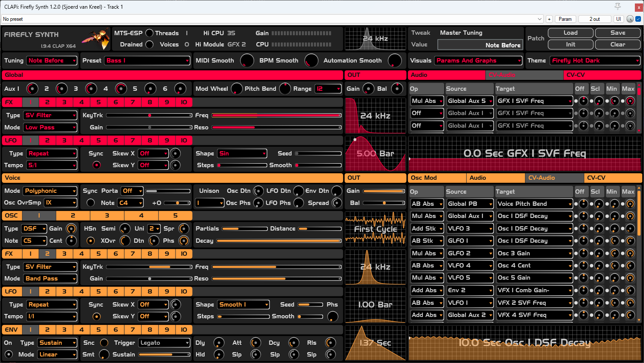
Task: Adjust the oscillator XOvr knob
Action: pos(125,241)
